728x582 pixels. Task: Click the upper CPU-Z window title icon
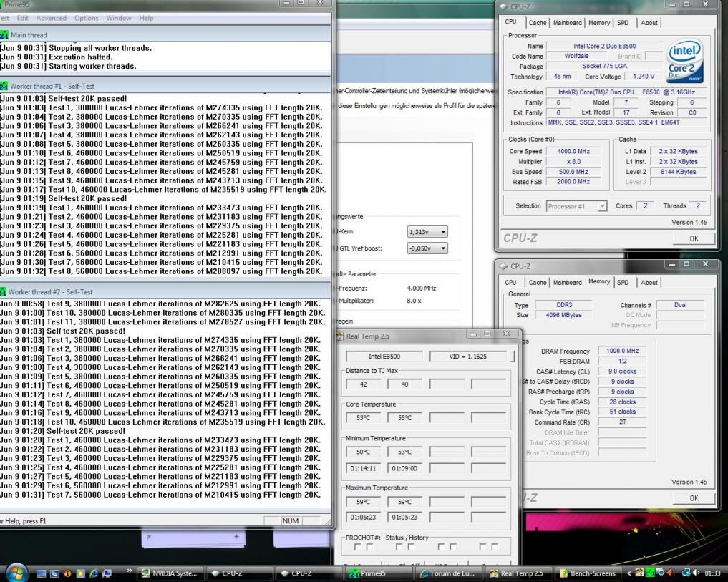pos(503,6)
